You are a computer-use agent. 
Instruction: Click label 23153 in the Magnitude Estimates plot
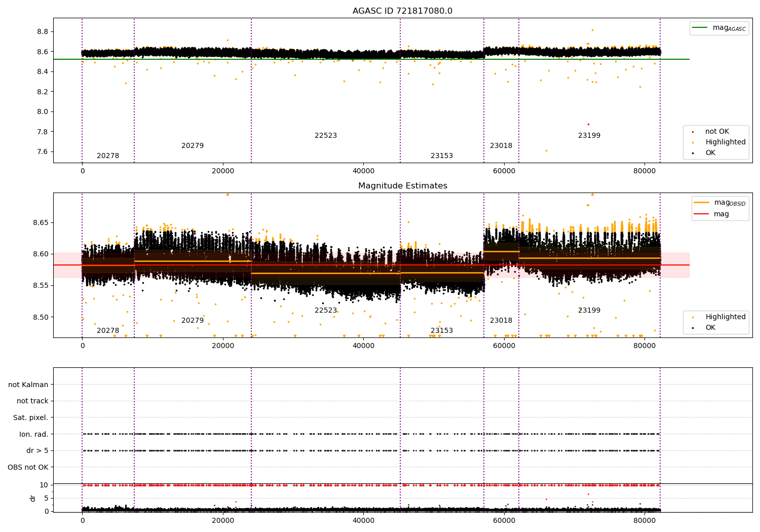tap(442, 331)
